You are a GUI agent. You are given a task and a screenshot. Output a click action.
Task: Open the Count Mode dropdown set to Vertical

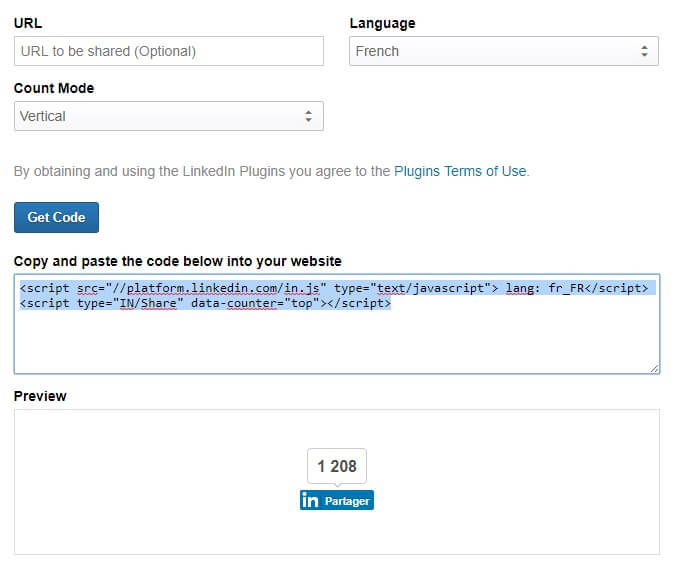click(x=169, y=116)
